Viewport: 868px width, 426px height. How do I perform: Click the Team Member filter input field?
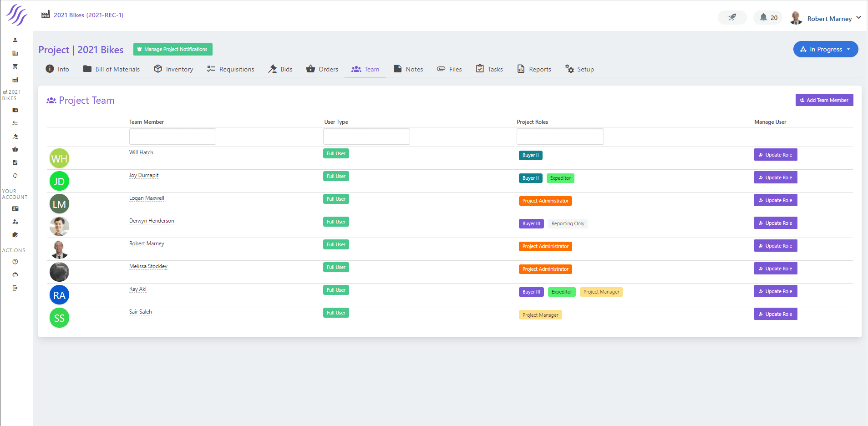173,137
